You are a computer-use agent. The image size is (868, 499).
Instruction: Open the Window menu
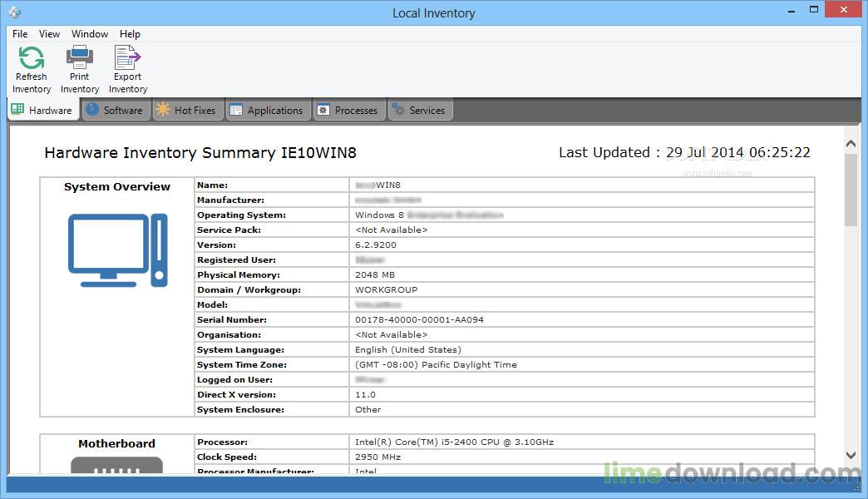tap(90, 34)
